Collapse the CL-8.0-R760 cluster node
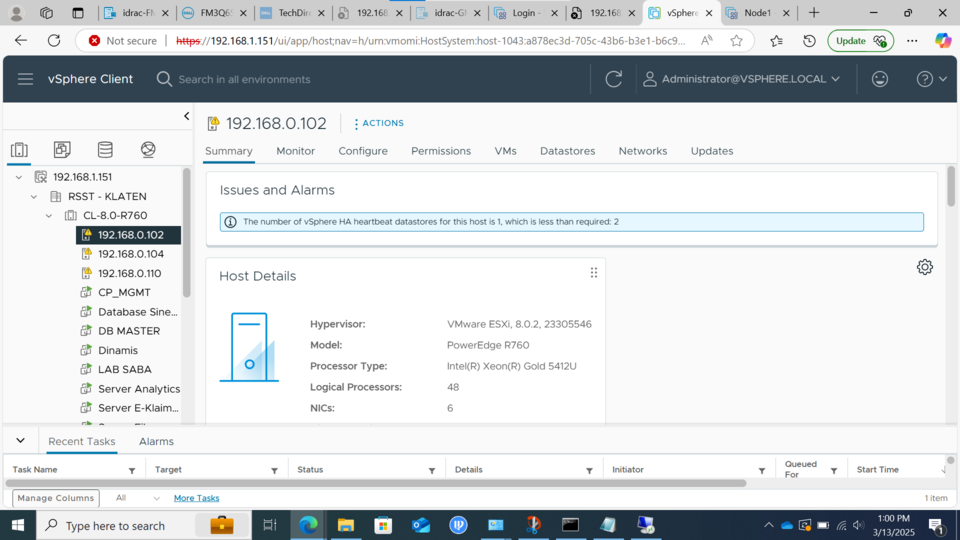The width and height of the screenshot is (960, 540). 48,216
